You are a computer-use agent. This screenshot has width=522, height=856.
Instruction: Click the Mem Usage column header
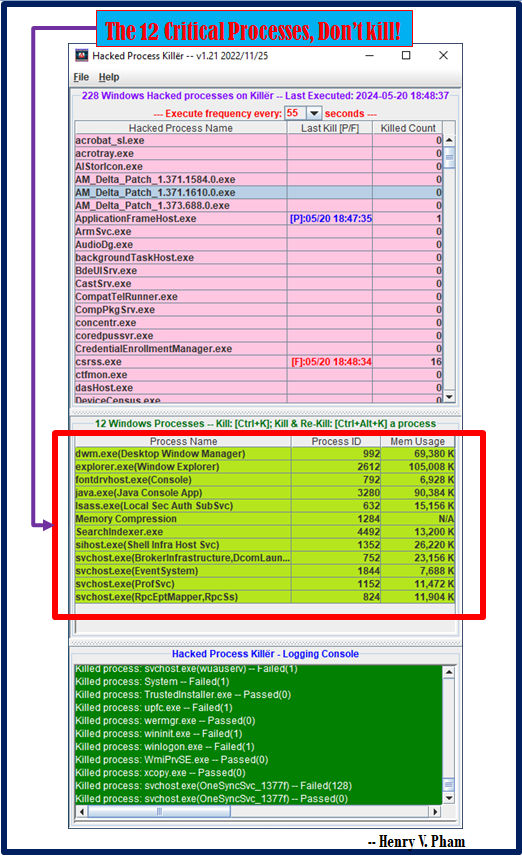pos(418,441)
